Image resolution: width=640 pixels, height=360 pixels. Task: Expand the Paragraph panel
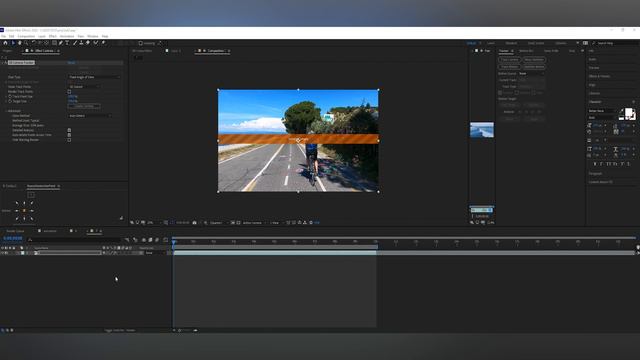(x=595, y=173)
